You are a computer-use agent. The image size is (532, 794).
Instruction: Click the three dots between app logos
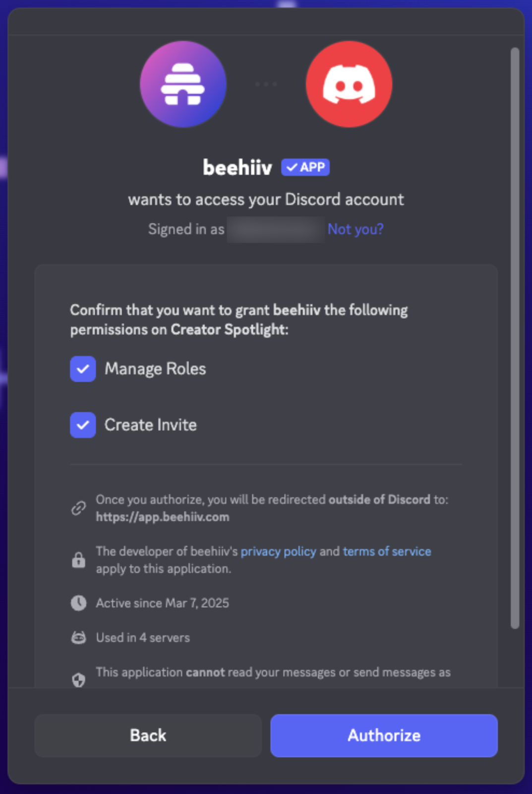(x=266, y=84)
